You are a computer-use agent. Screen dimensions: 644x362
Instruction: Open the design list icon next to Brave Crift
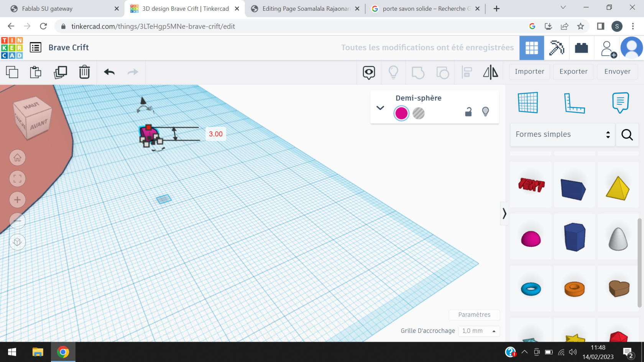pos(36,48)
